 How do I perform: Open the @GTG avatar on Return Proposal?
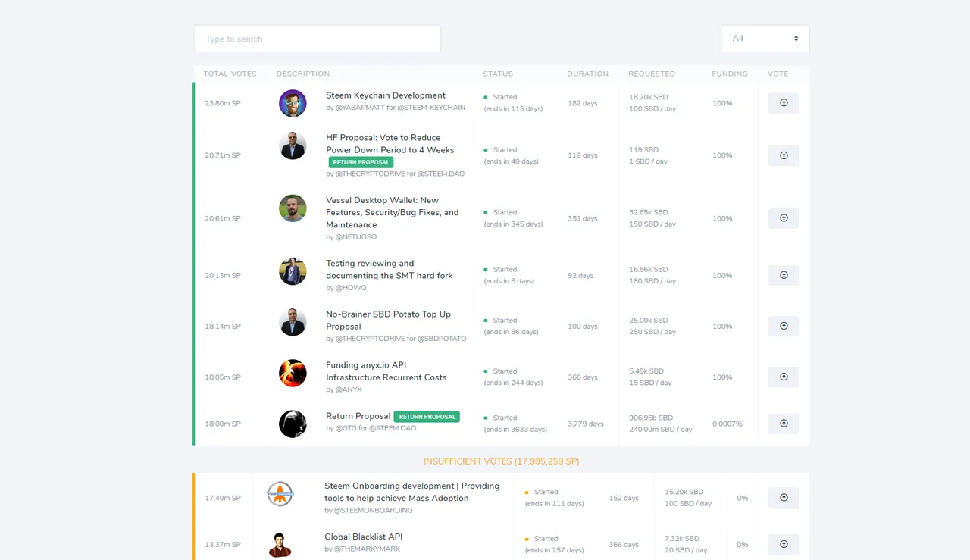point(293,424)
